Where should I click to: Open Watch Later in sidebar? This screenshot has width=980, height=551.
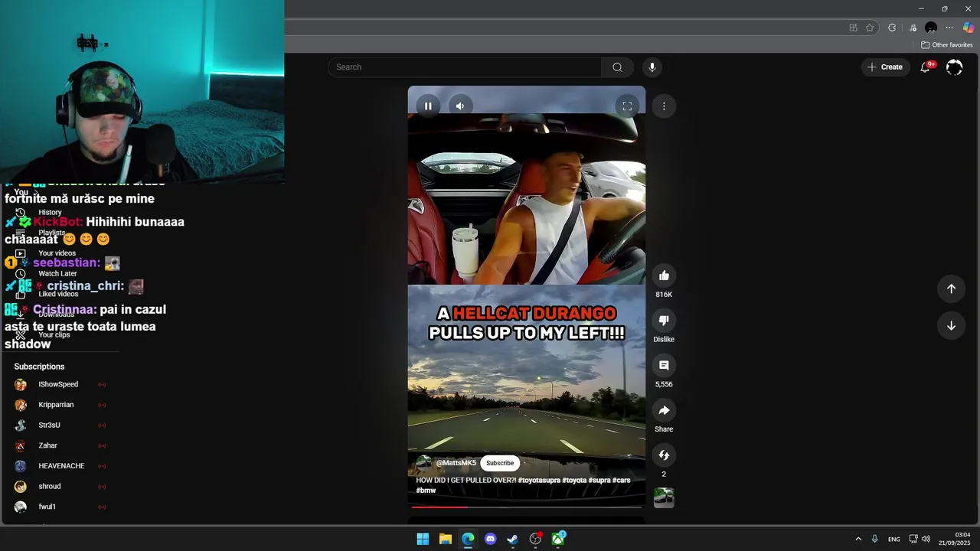57,274
